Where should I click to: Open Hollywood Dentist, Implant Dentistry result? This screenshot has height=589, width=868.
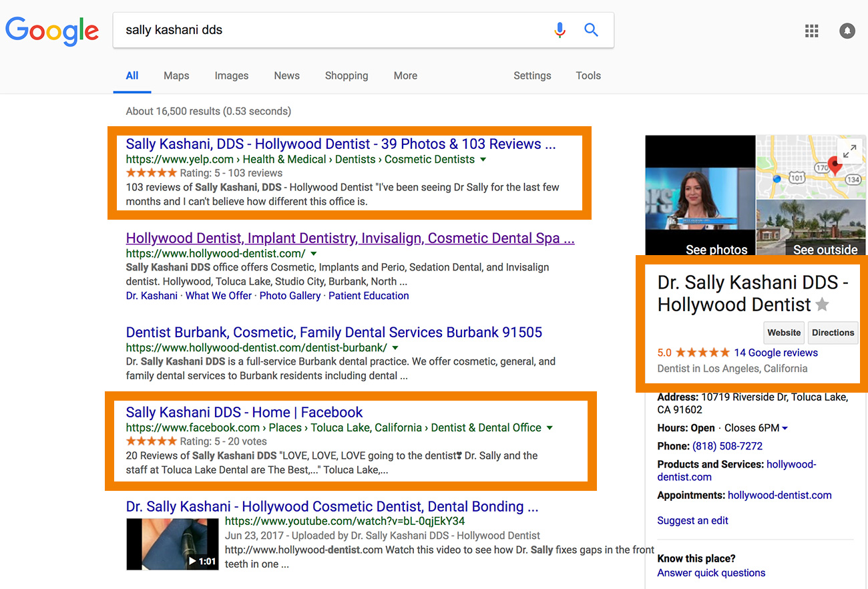tap(350, 238)
